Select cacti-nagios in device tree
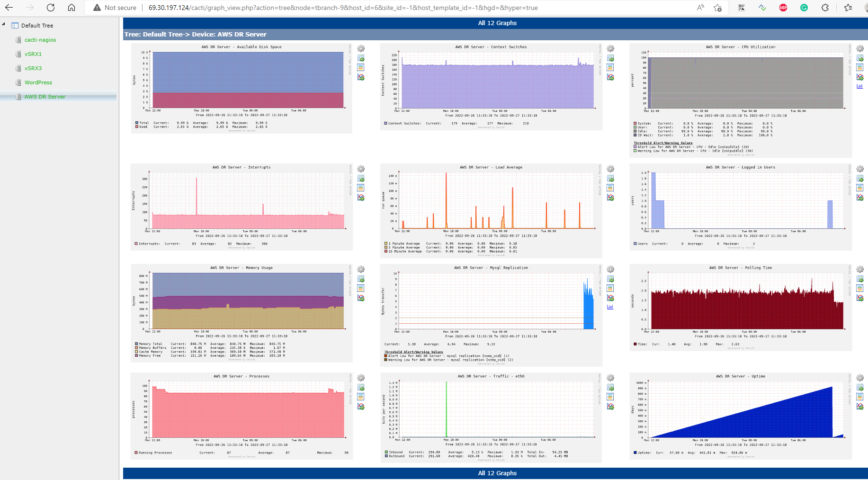The height and width of the screenshot is (480, 868). 40,40
